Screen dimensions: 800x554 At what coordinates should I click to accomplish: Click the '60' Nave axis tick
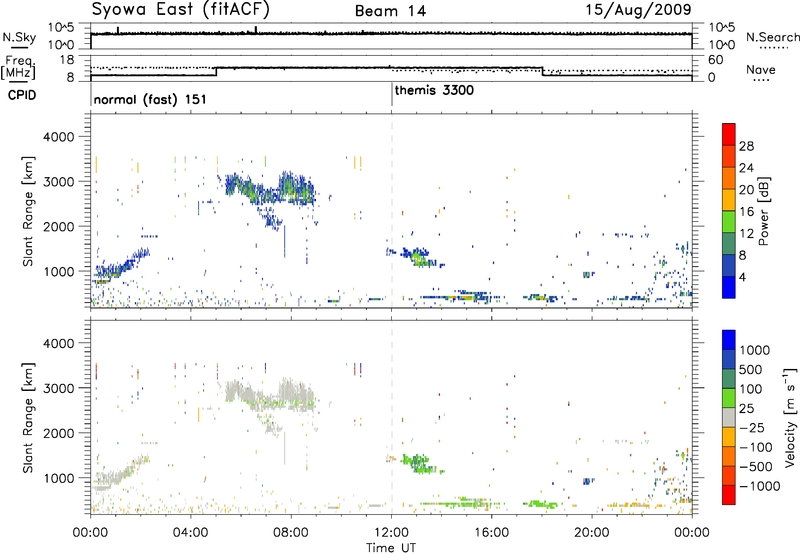tap(716, 60)
